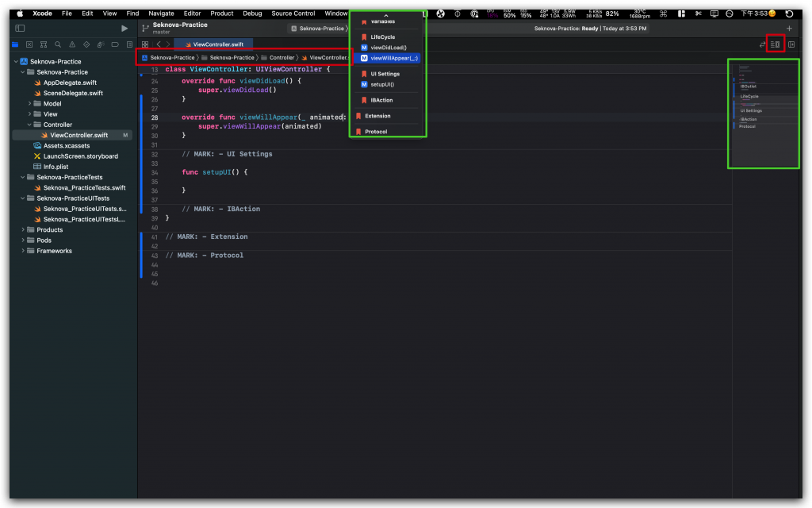The image size is (812, 508).
Task: Click the status bar fan icon
Action: pyautogui.click(x=441, y=14)
